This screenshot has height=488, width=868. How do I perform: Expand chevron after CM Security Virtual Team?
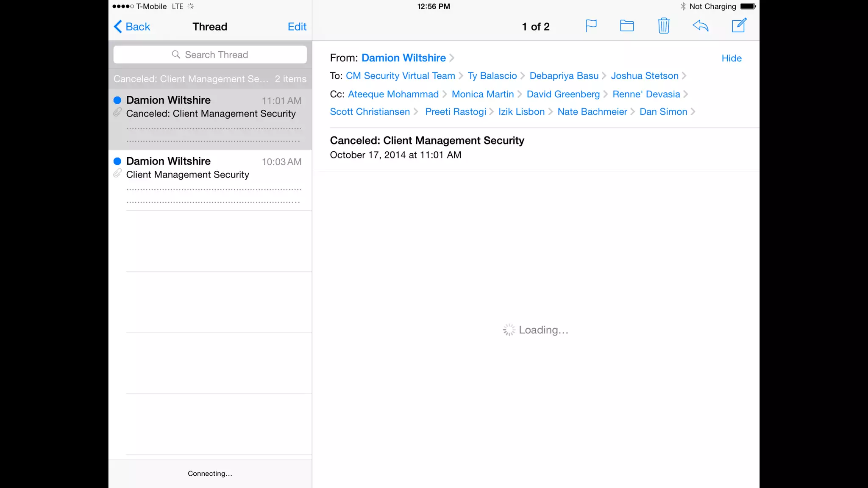click(x=461, y=76)
